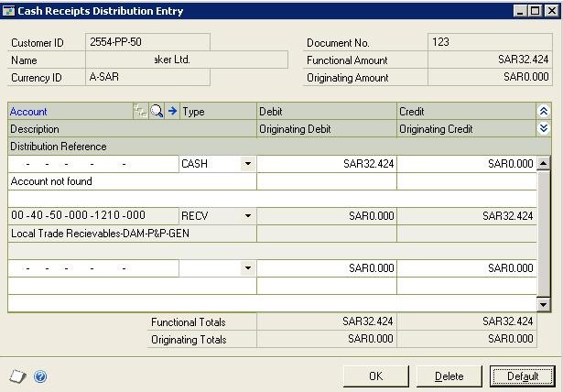Click Functional Totals credit SAR32.424
This screenshot has height=392, width=563.
(467, 321)
